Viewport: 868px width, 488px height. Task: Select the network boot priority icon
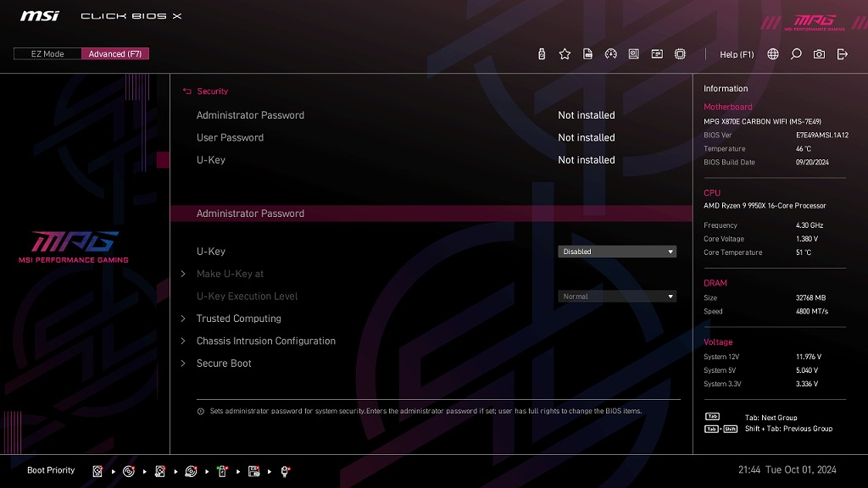pos(285,471)
